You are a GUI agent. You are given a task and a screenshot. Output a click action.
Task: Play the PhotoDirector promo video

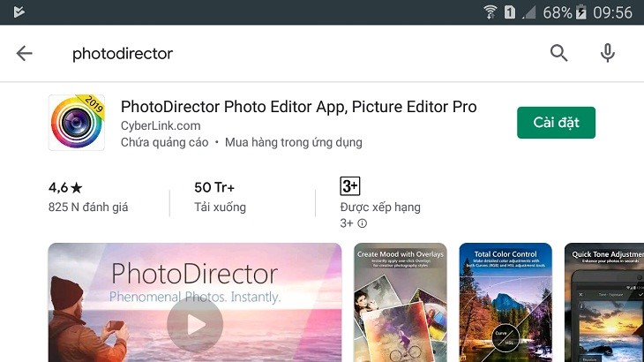pyautogui.click(x=195, y=325)
